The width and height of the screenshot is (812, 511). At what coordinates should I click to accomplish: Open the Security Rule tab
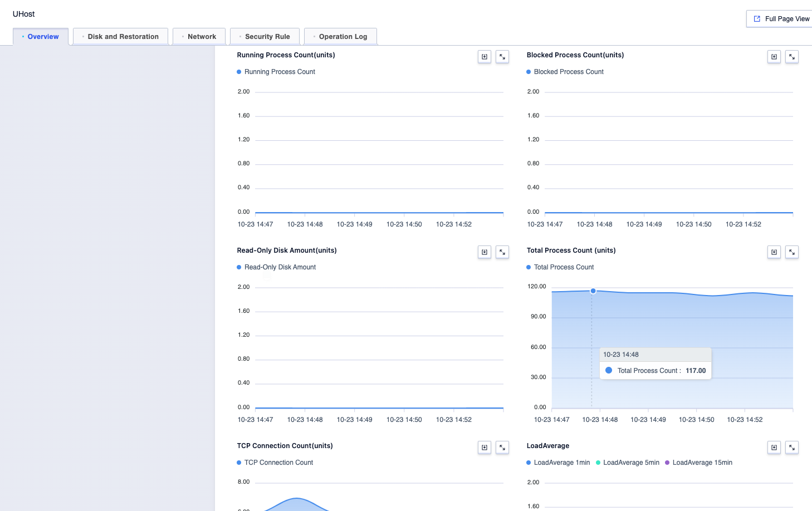(265, 37)
